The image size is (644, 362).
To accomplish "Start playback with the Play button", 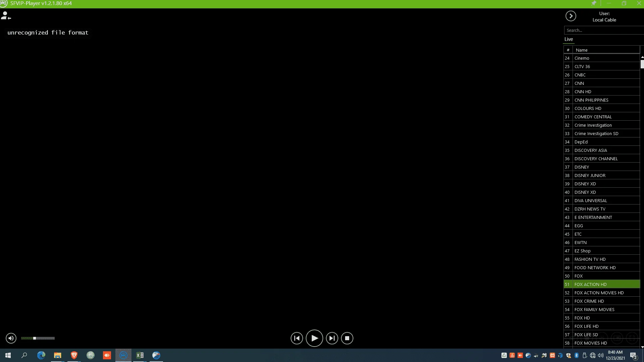I will 314,338.
